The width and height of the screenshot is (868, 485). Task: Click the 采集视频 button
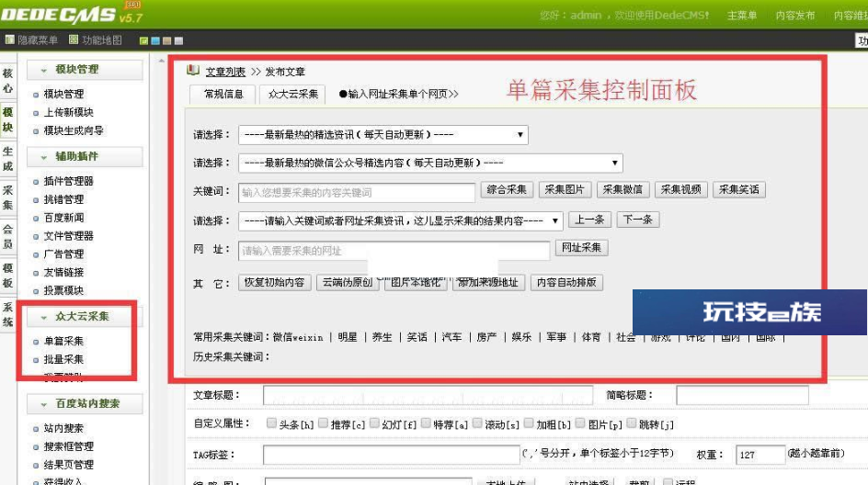pyautogui.click(x=681, y=190)
